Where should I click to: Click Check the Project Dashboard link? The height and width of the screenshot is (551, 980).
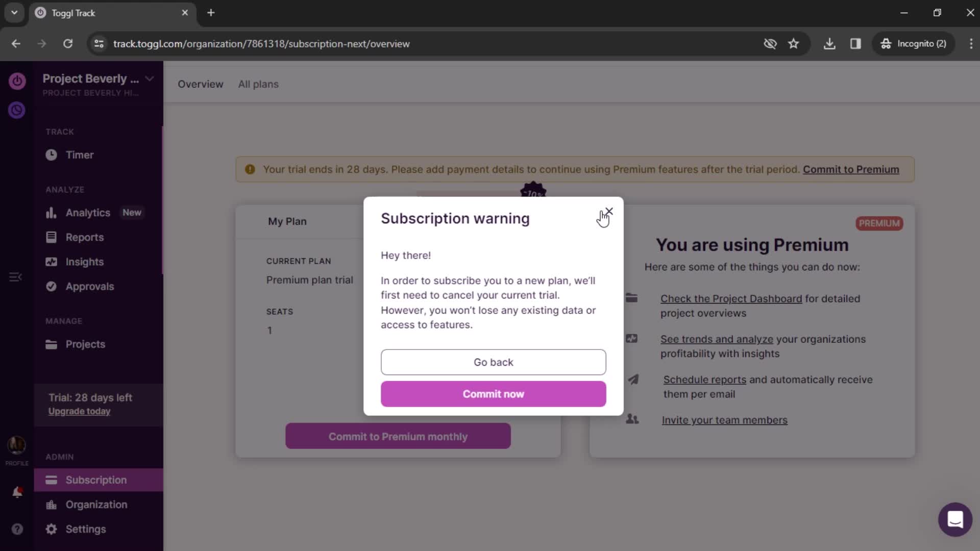pyautogui.click(x=731, y=298)
